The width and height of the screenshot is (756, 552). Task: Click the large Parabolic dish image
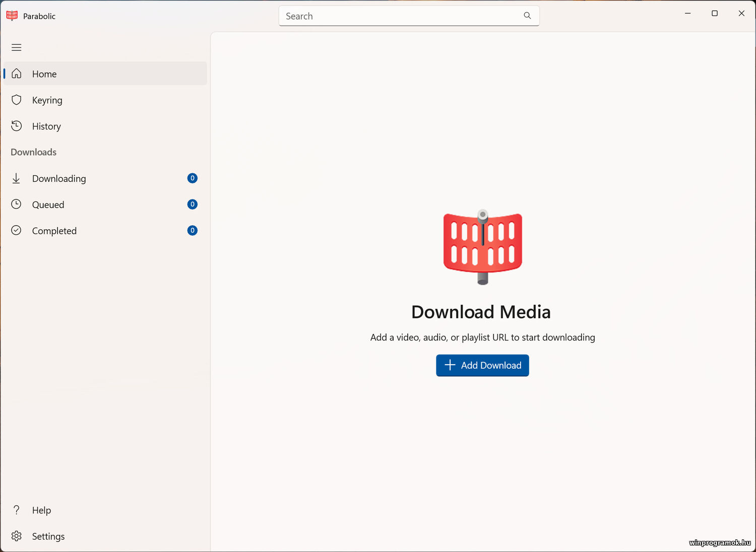tap(482, 247)
